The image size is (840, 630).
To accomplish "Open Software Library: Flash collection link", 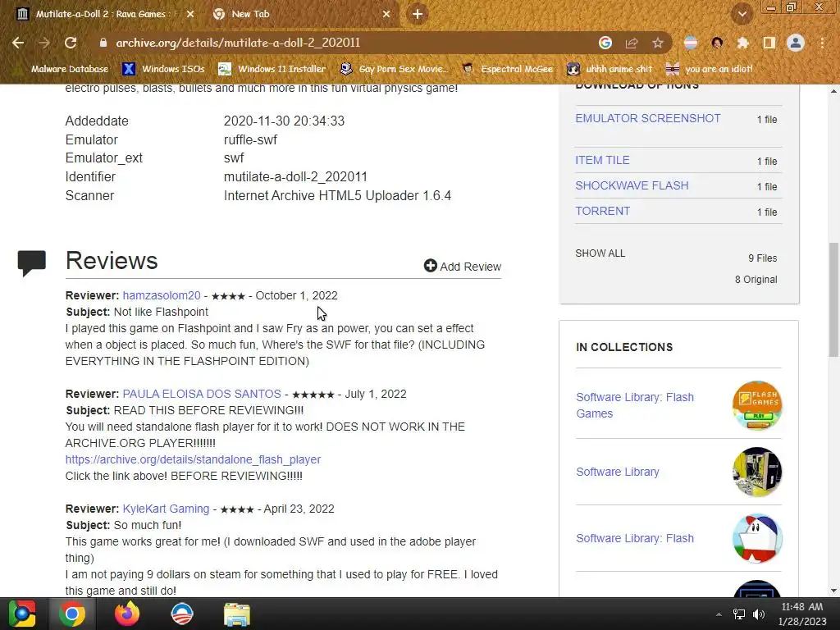I will pos(635,538).
